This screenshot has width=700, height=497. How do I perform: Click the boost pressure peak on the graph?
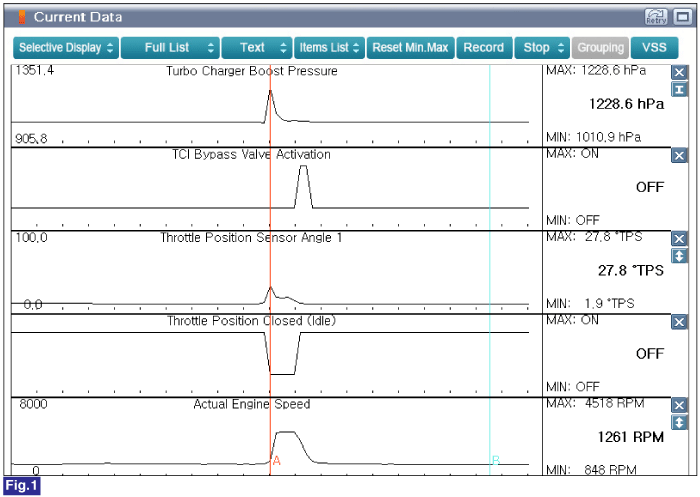pyautogui.click(x=270, y=92)
